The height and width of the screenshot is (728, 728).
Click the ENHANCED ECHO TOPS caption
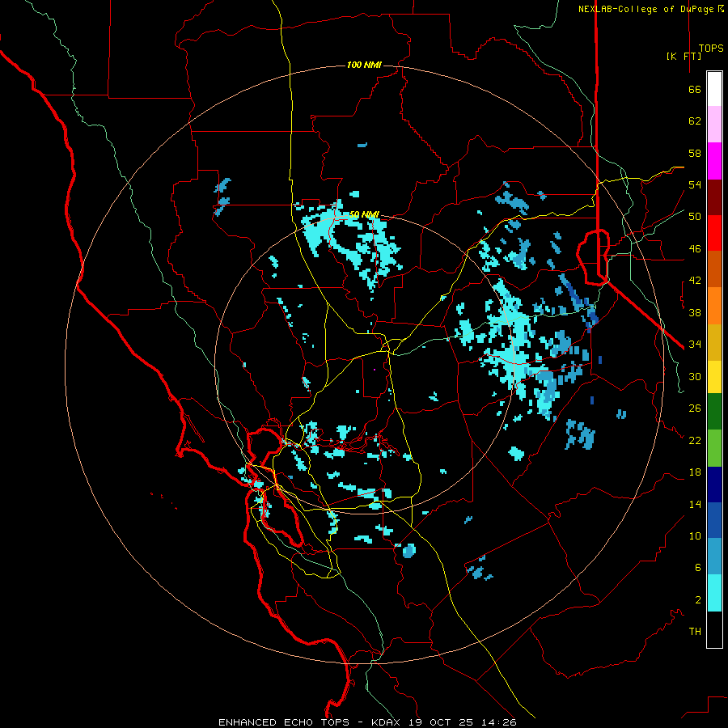click(x=283, y=722)
